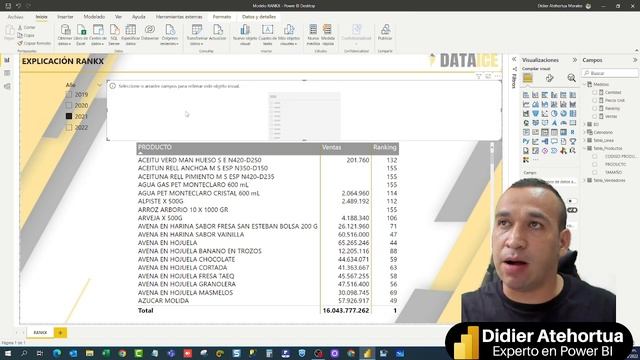640x360 pixels.
Task: Expand the Tabla_Linea table
Action: click(x=584, y=140)
